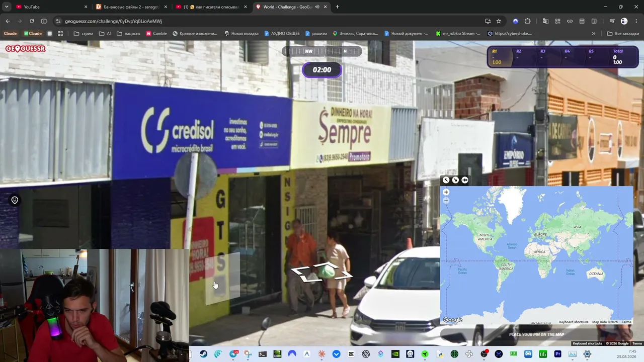Pin the guess map open
The height and width of the screenshot is (362, 644).
465,180
